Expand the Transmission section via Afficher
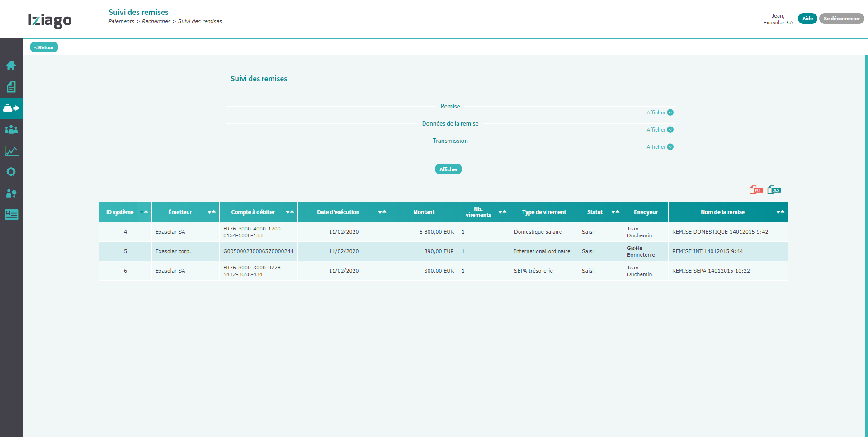 660,147
